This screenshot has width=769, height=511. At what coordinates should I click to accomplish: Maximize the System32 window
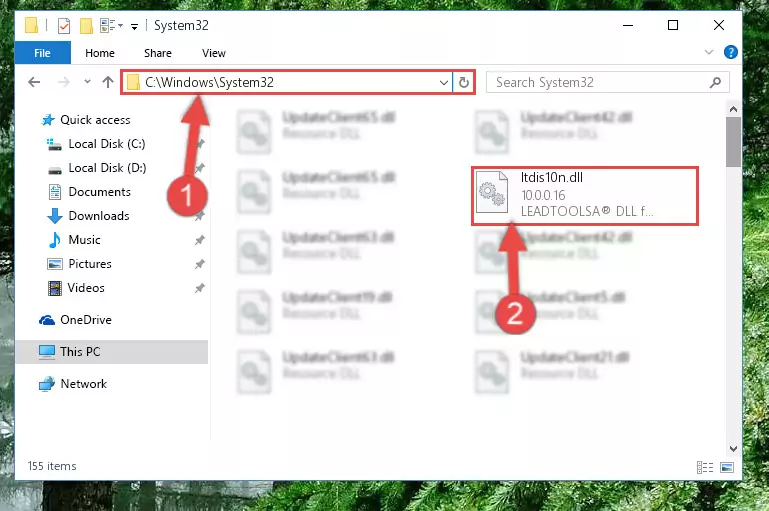(673, 25)
